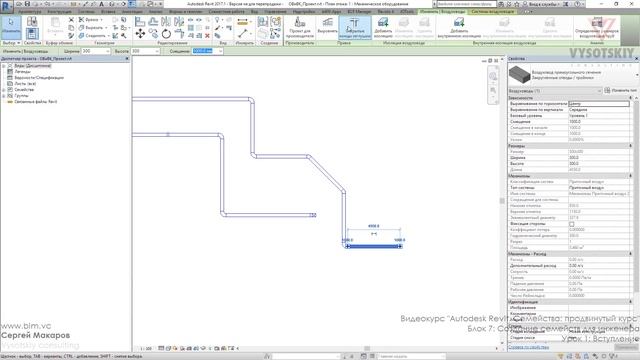This screenshot has width=640, height=360.
Task: Click the Cut clipboard X icon
Action: pyautogui.click(x=71, y=20)
